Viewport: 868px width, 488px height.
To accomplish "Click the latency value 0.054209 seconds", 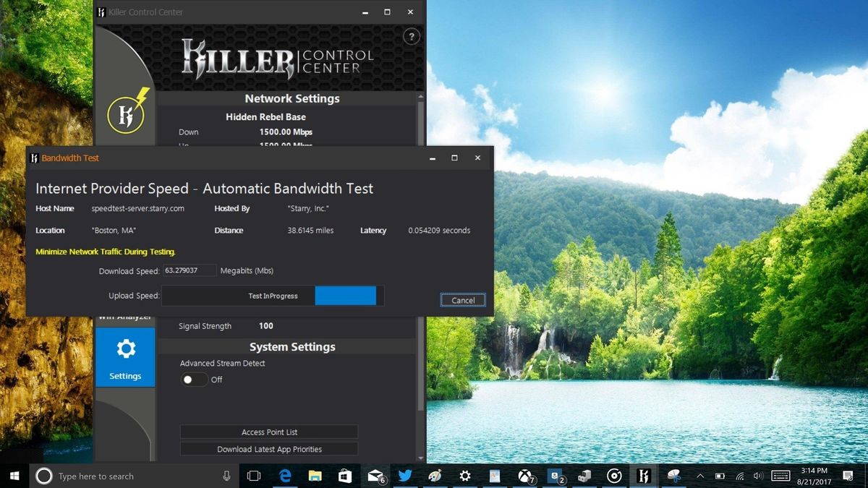I will [x=439, y=231].
